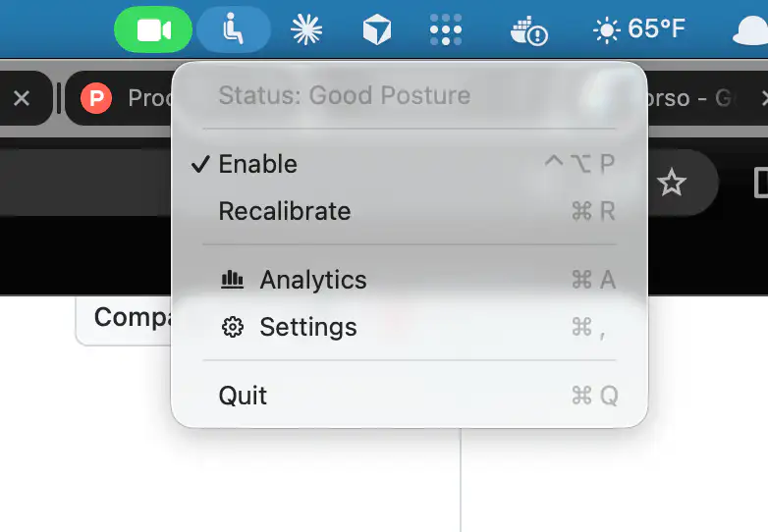This screenshot has width=768, height=532.
Task: Quit the posture app via the menu
Action: tap(243, 396)
